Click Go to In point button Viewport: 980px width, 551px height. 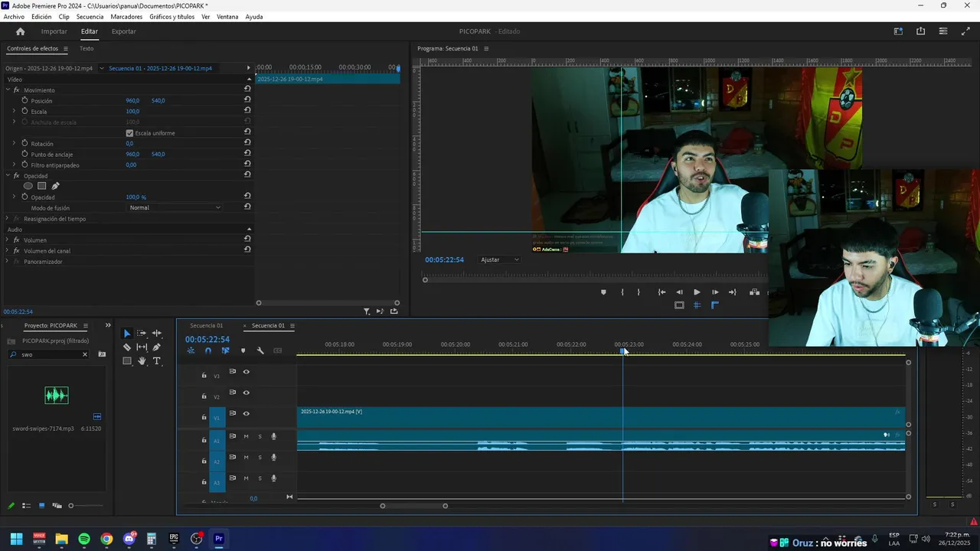tap(661, 292)
